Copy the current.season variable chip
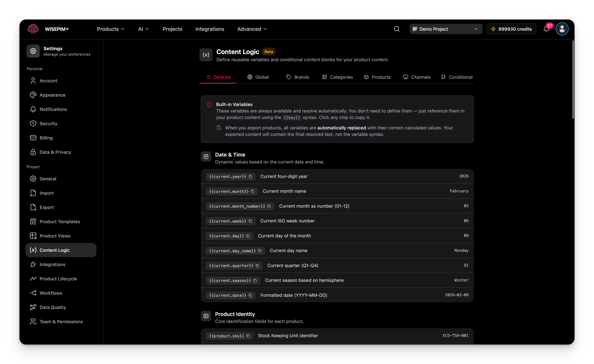The width and height of the screenshot is (594, 364). click(233, 280)
